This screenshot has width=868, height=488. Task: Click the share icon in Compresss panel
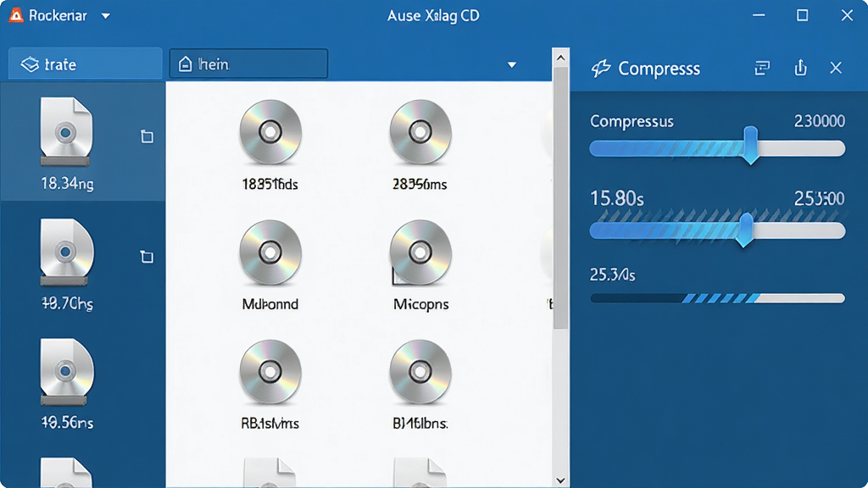pyautogui.click(x=800, y=68)
